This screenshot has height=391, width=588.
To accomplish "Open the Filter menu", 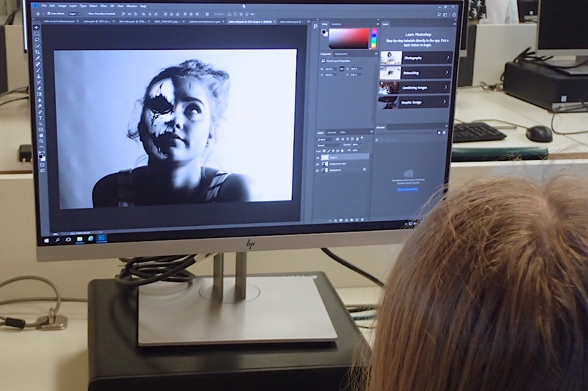I will [x=103, y=6].
